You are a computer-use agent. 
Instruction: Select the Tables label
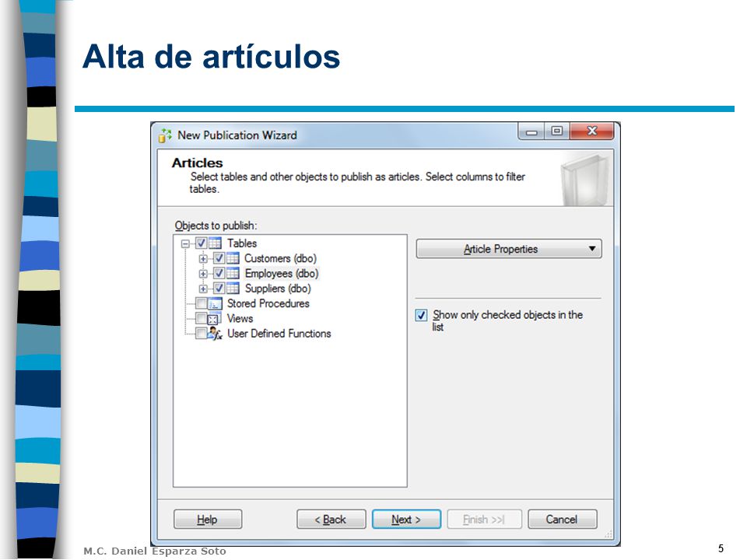242,243
